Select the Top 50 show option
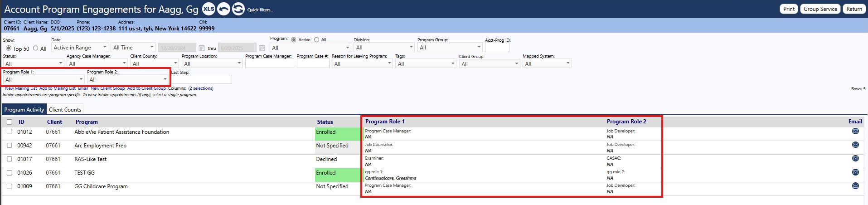The image size is (868, 205). click(9, 48)
